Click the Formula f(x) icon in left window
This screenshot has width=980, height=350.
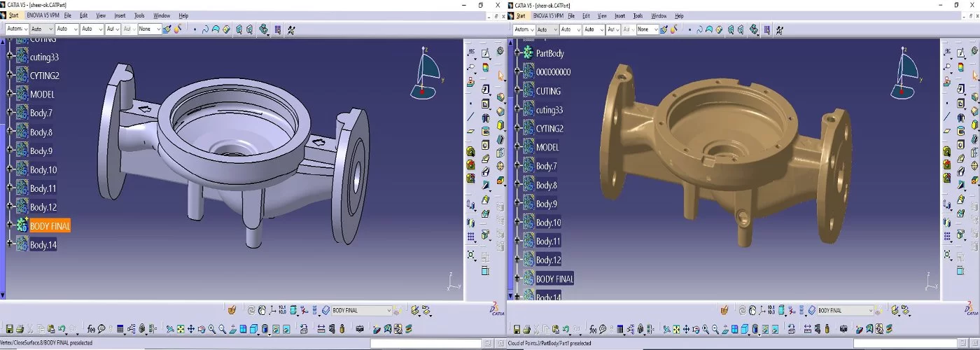[x=91, y=329]
